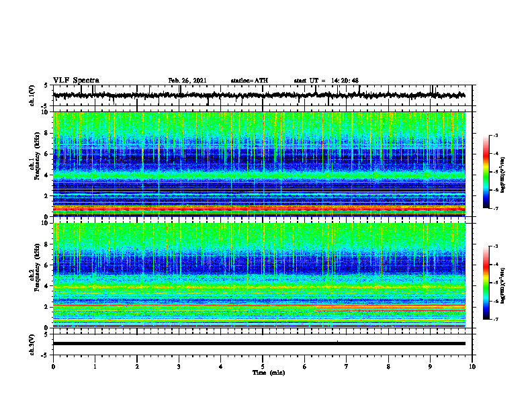Click time axis tick label "9"

point(430,367)
